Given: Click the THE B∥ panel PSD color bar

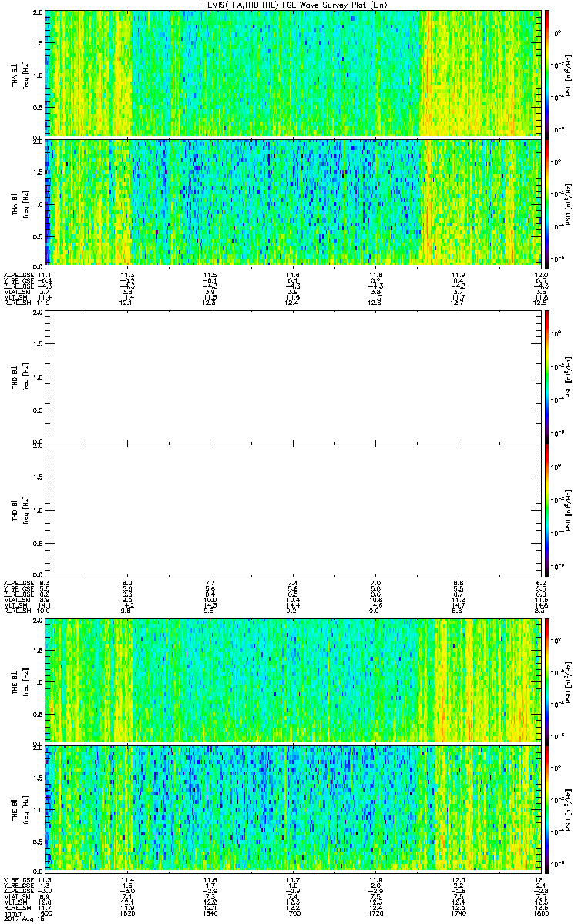Looking at the screenshot, I should (x=546, y=808).
